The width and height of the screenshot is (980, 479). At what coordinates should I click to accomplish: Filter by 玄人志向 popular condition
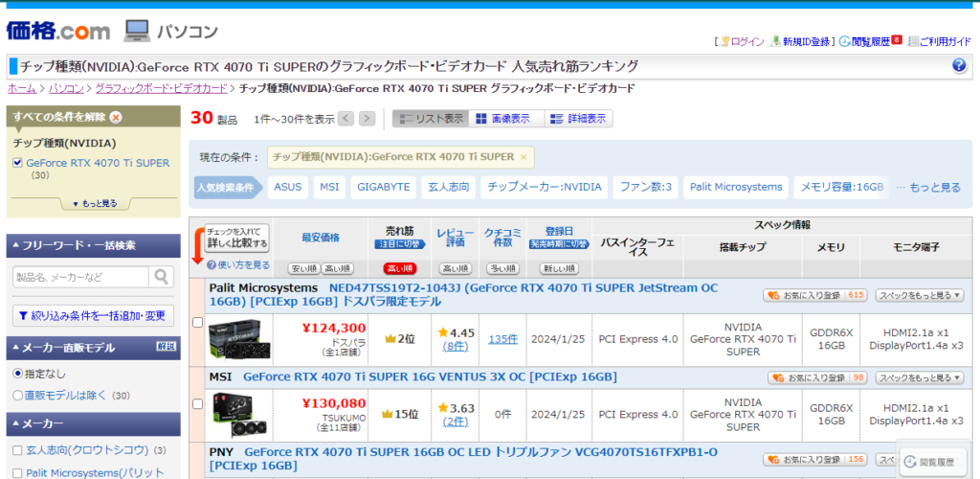[448, 187]
